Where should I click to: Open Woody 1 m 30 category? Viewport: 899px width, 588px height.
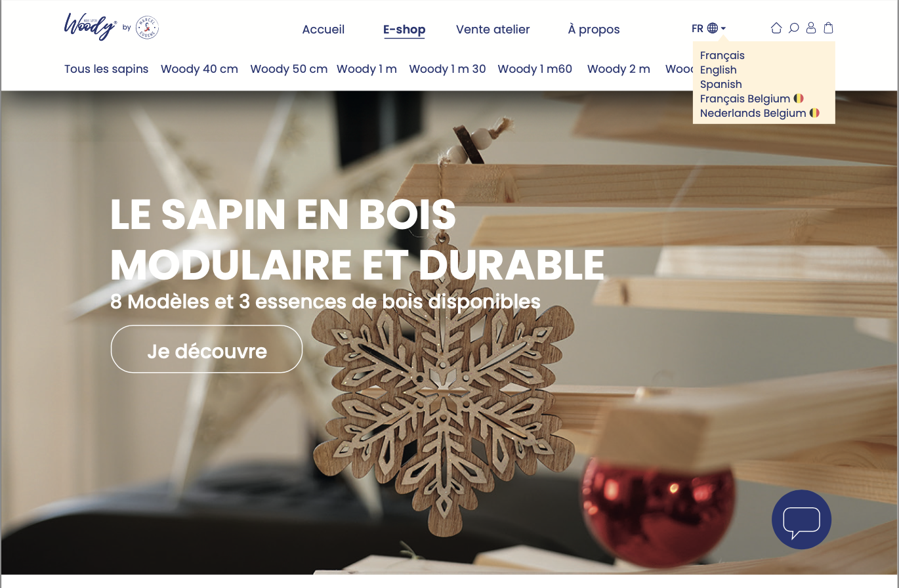click(448, 69)
